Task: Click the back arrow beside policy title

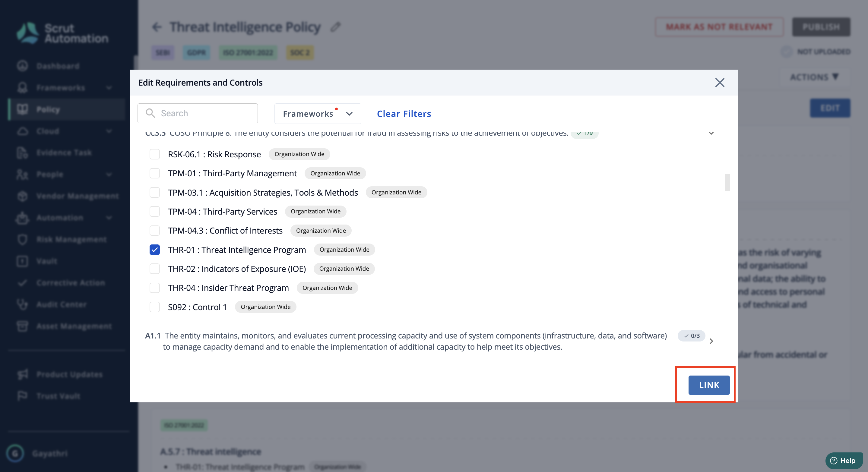Action: pos(157,27)
